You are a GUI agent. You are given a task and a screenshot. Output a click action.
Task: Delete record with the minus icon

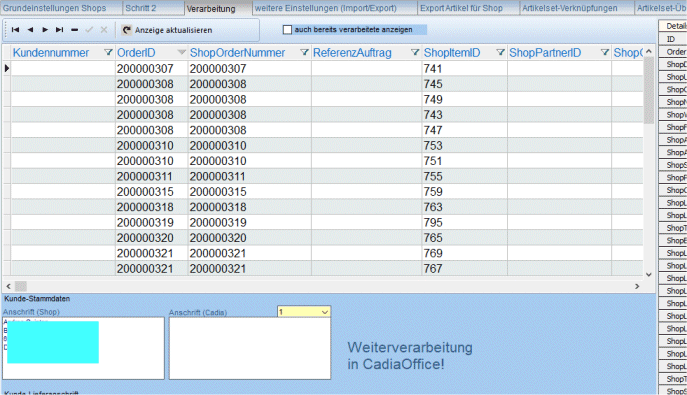tap(74, 30)
